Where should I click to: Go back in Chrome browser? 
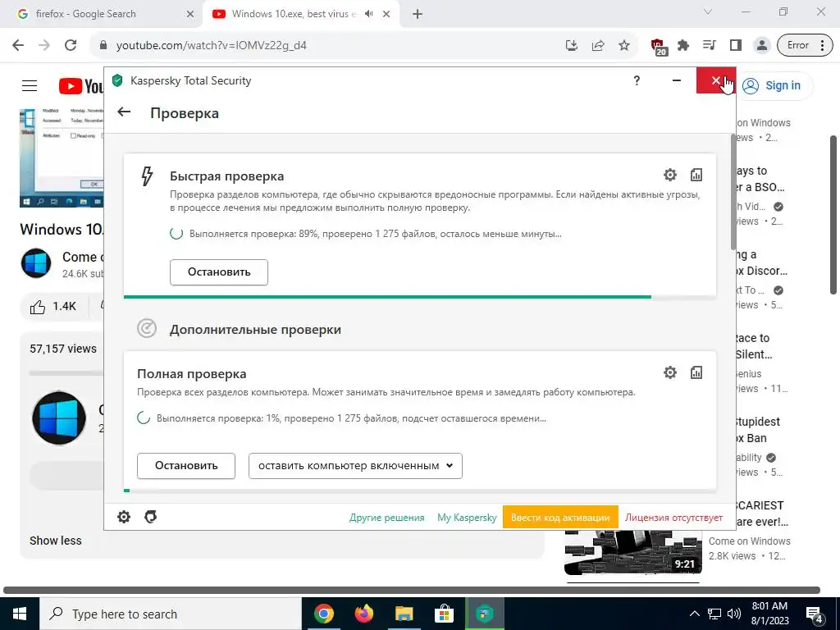click(18, 45)
